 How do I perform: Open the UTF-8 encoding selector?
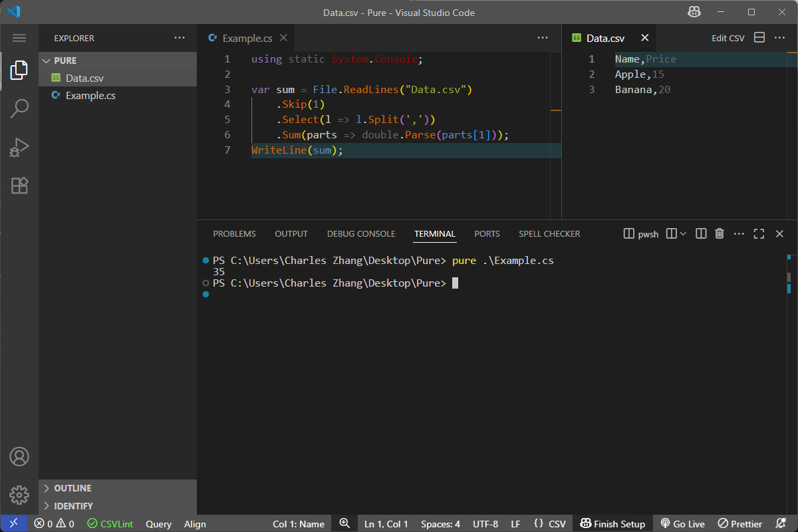[x=485, y=523]
